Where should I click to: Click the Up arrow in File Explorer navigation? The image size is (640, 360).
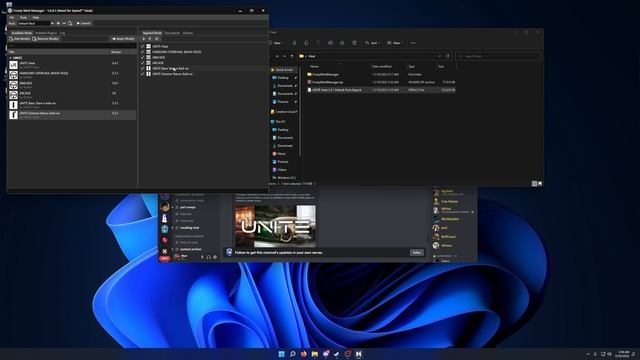coord(291,56)
